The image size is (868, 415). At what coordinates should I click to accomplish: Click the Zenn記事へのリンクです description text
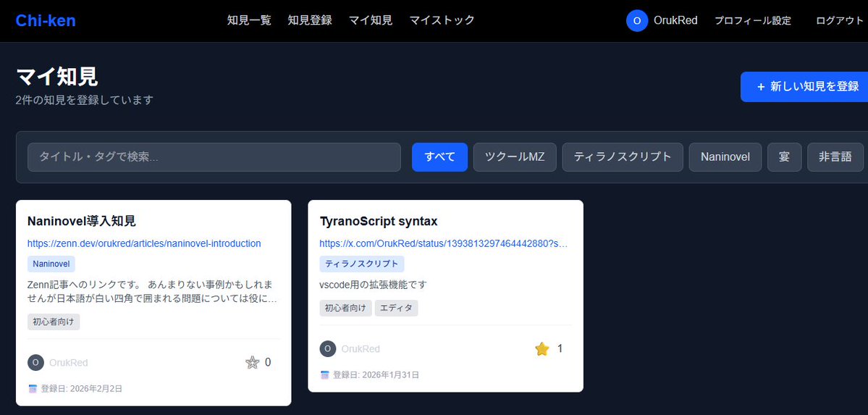pos(152,291)
